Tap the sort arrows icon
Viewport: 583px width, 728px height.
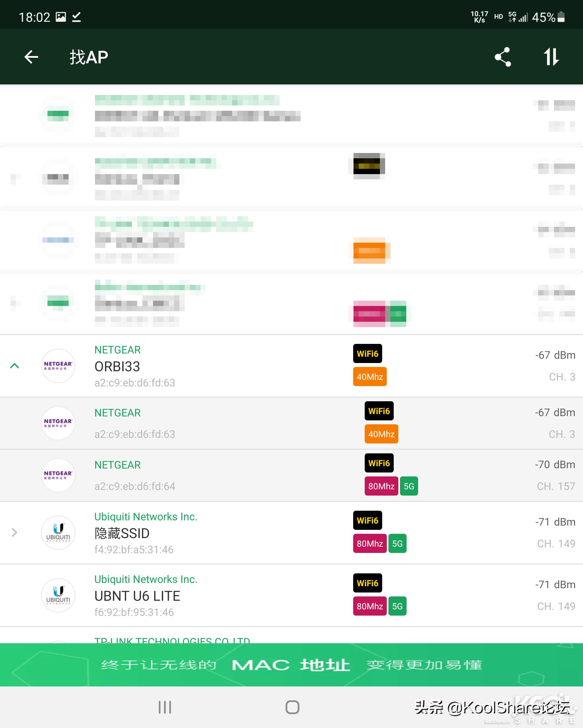[551, 57]
